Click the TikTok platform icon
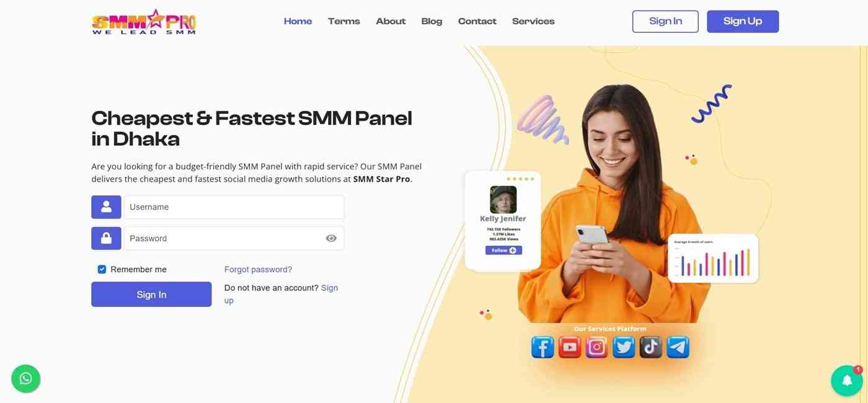 pyautogui.click(x=651, y=347)
